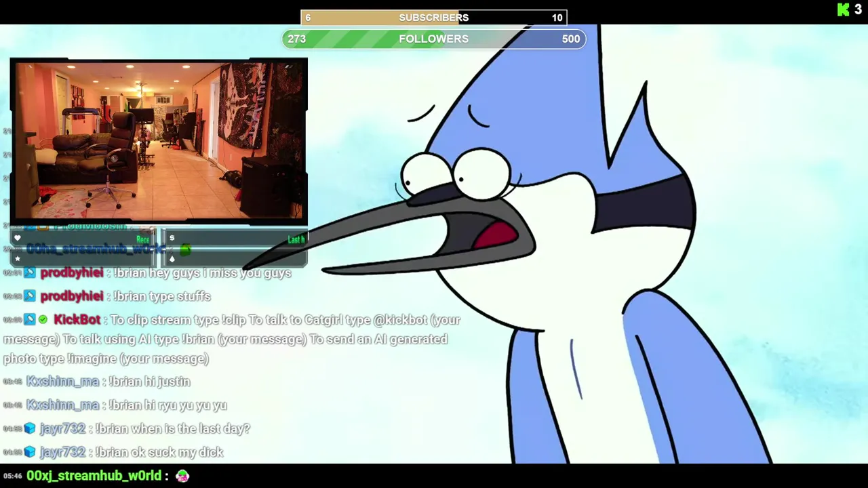This screenshot has width=868, height=488.
Task: Click the droplet icon in the alerts panel
Action: pos(172,259)
